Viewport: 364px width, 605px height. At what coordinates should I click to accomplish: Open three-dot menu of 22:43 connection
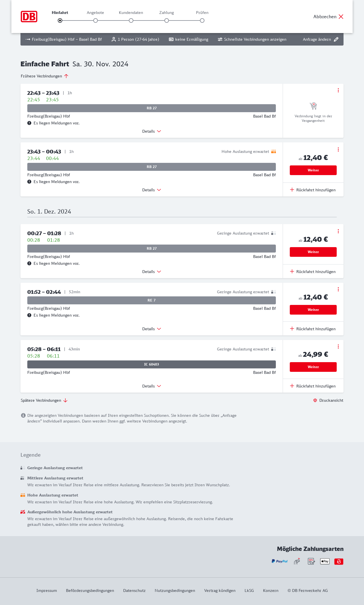point(338,90)
